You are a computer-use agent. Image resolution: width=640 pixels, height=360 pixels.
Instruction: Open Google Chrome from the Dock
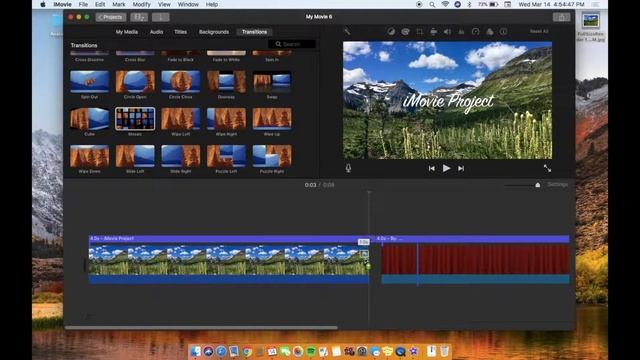click(247, 351)
